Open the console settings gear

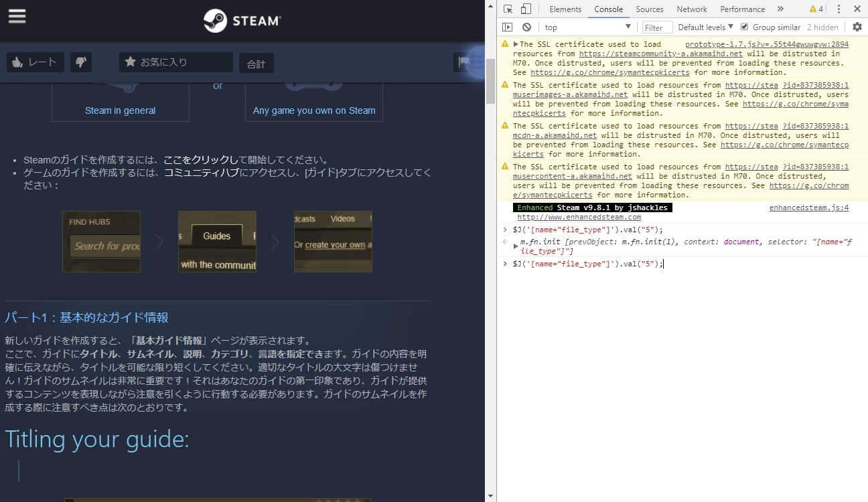857,27
